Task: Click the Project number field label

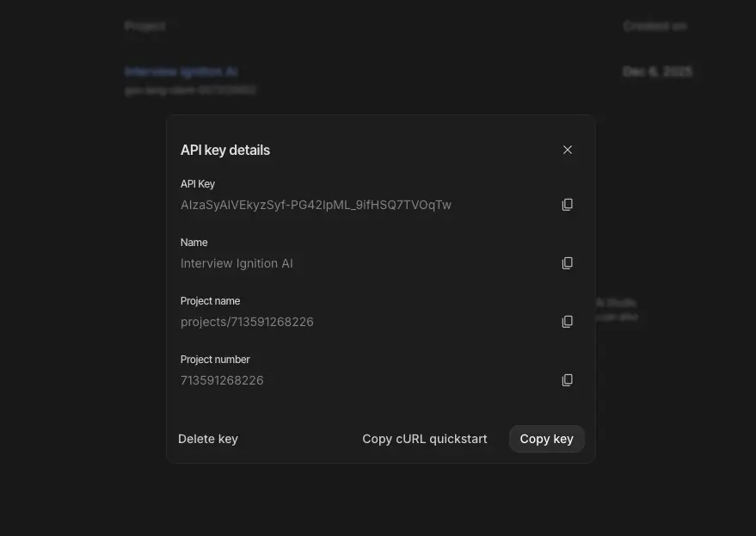Action: click(215, 360)
